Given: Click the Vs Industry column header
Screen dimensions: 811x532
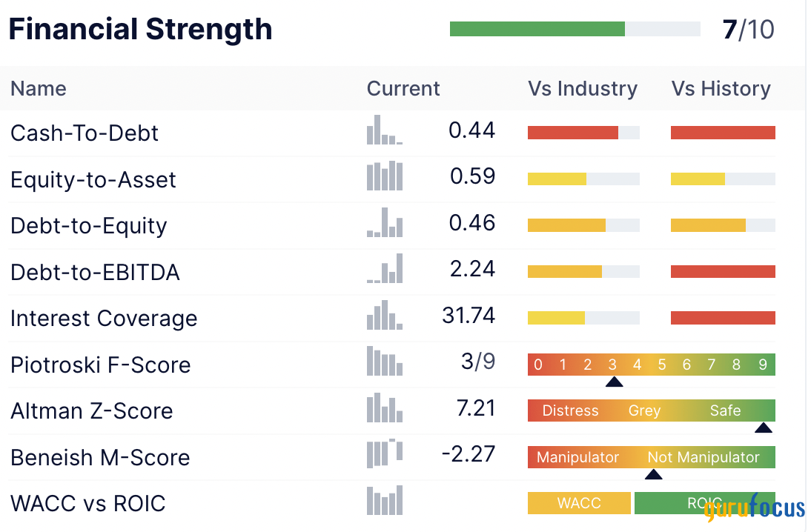Looking at the screenshot, I should [583, 89].
